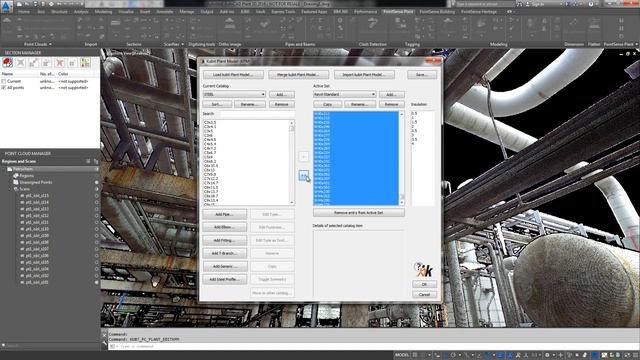
Task: Click the single-arrow transfer button above it
Action: [x=303, y=156]
